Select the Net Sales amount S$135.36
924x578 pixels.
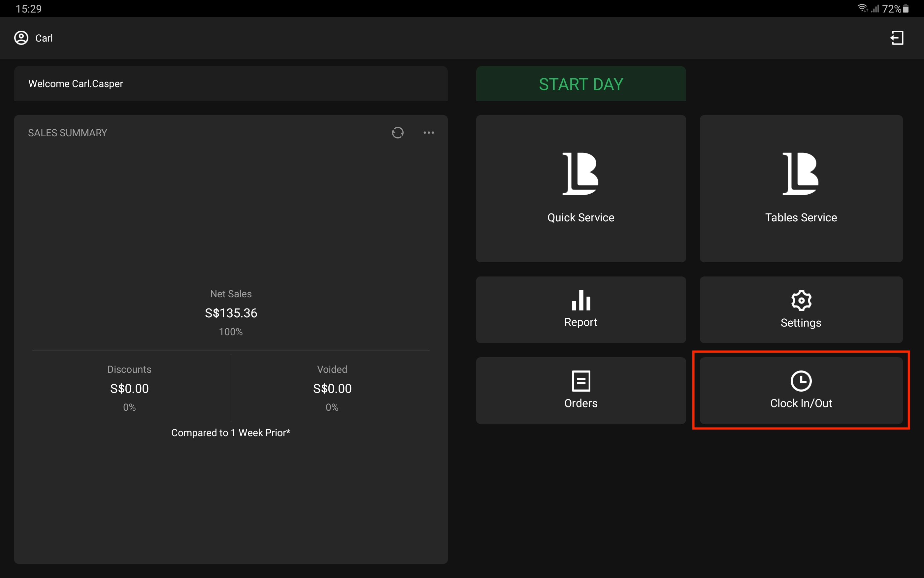pos(231,313)
